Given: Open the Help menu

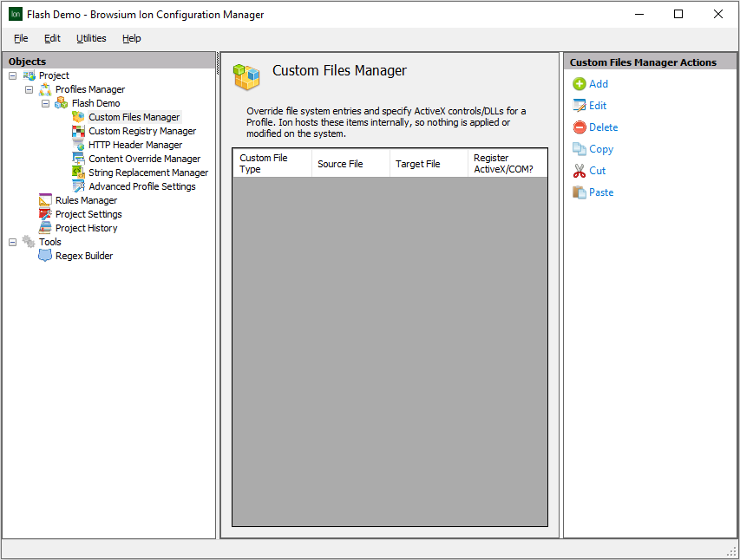Looking at the screenshot, I should [132, 38].
